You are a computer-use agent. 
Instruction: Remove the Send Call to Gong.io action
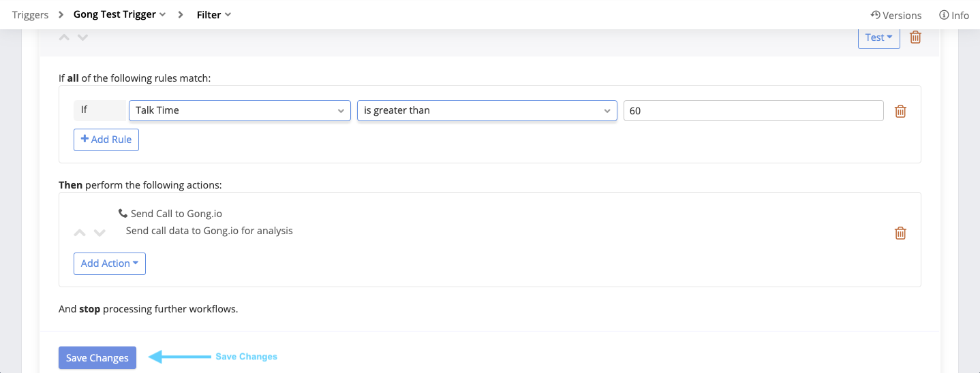[x=900, y=233]
